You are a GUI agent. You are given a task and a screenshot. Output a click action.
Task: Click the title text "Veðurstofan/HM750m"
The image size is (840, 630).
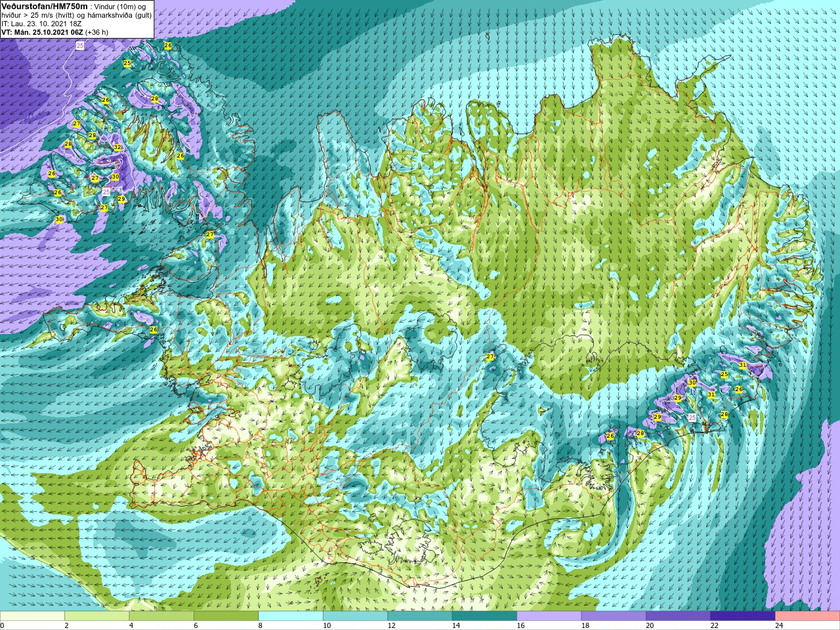(x=45, y=5)
